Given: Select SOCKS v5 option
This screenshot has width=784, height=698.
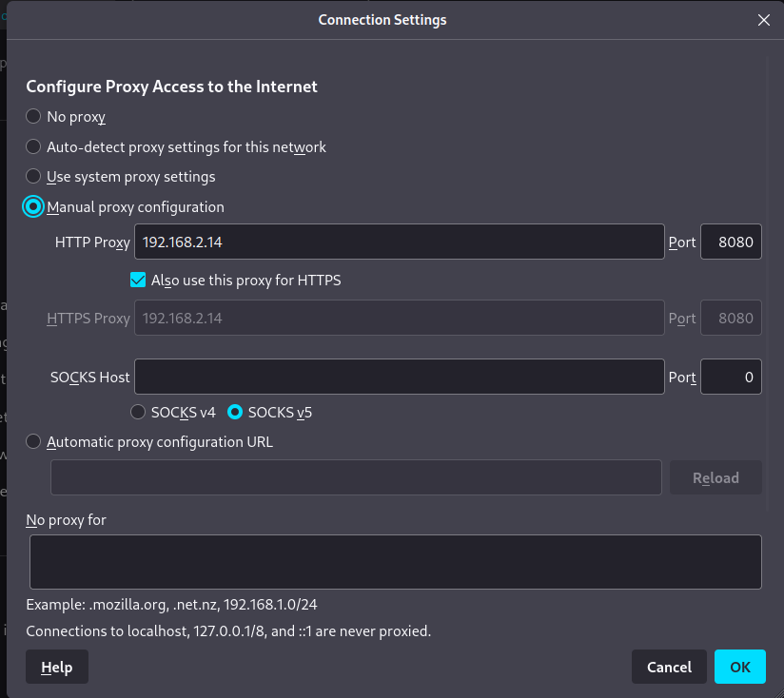Looking at the screenshot, I should [x=234, y=412].
